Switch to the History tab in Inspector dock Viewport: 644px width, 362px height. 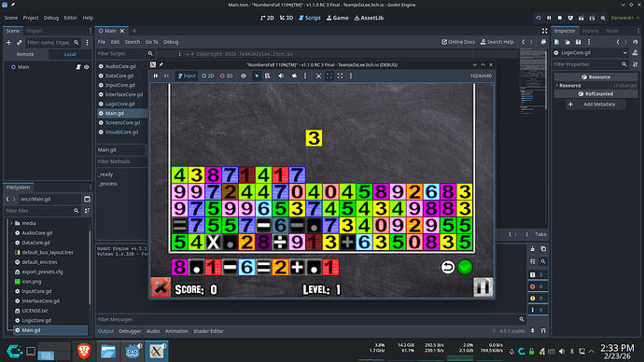pos(591,31)
